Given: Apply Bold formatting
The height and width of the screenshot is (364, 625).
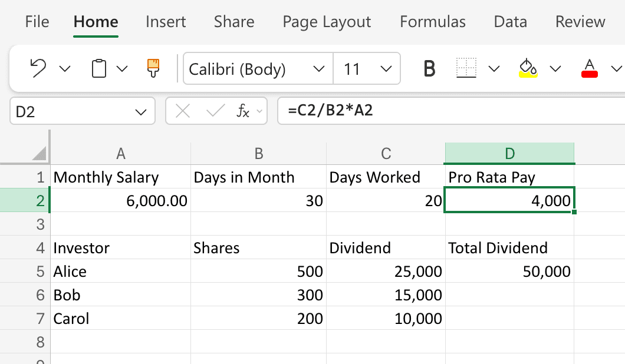Looking at the screenshot, I should 429,68.
